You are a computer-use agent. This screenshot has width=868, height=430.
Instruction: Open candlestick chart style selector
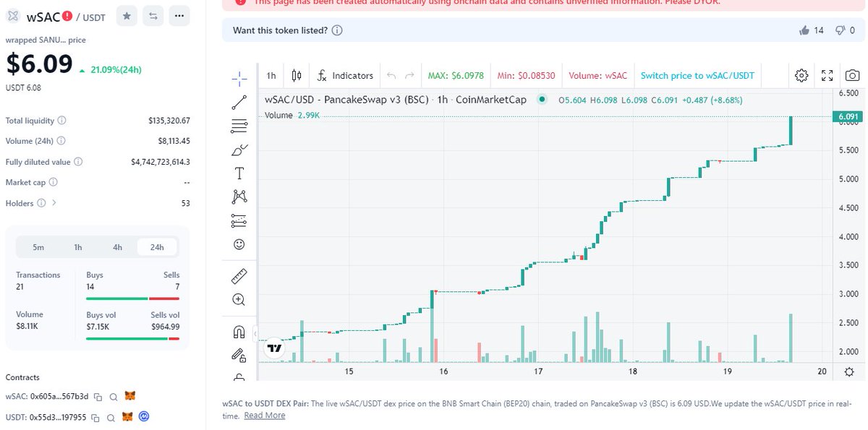click(x=296, y=75)
